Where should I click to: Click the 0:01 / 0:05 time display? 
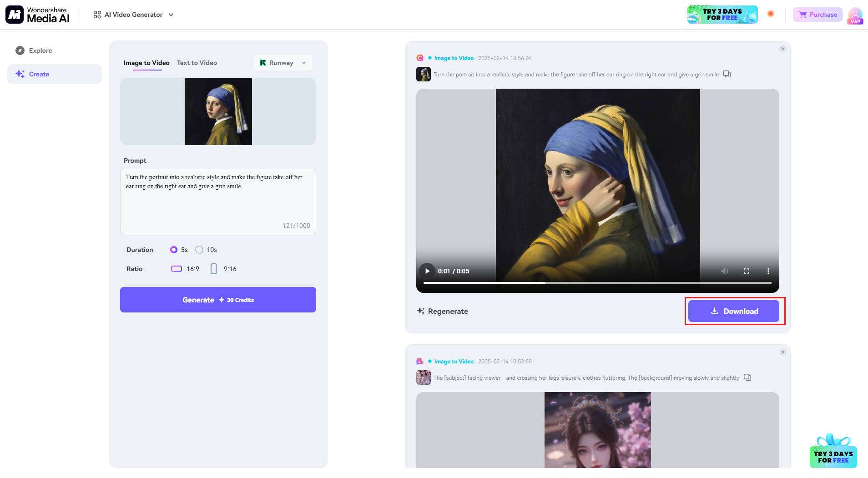454,271
